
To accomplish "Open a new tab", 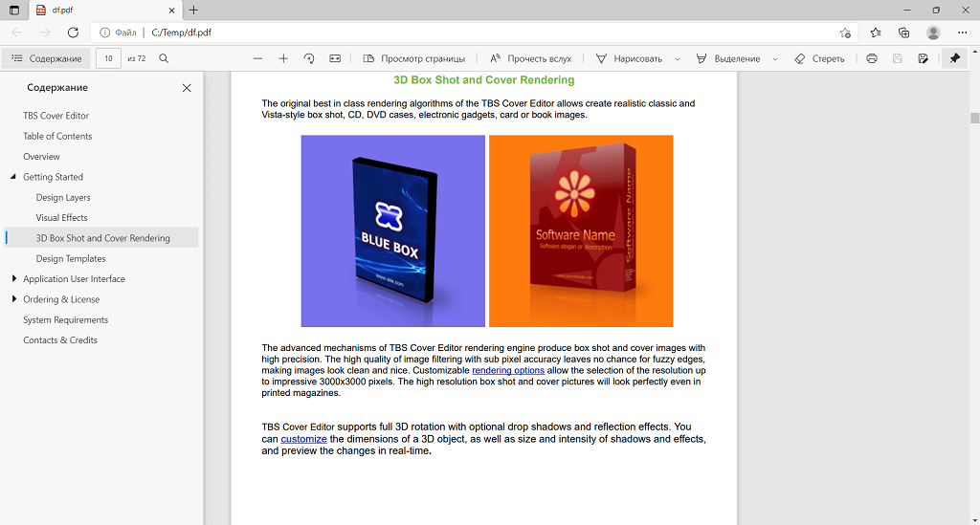I will click(x=193, y=10).
